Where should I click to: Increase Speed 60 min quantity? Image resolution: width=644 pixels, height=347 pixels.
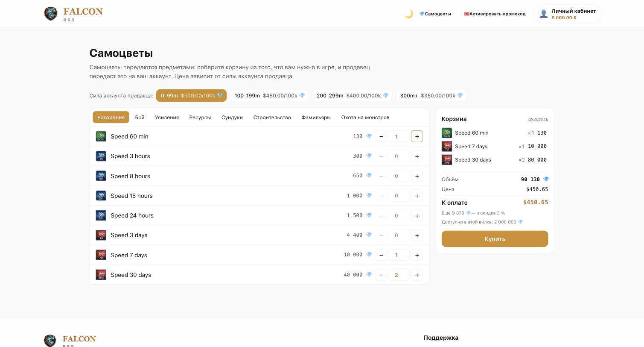[417, 136]
